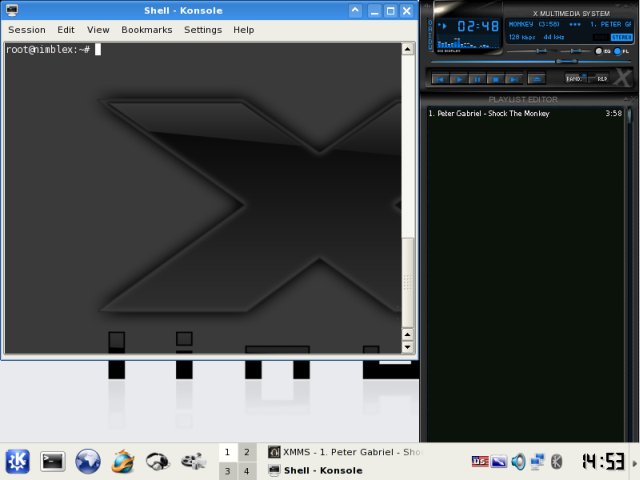Switch to virtual desktop 4
Viewport: 640px width, 480px height.
(x=247, y=471)
